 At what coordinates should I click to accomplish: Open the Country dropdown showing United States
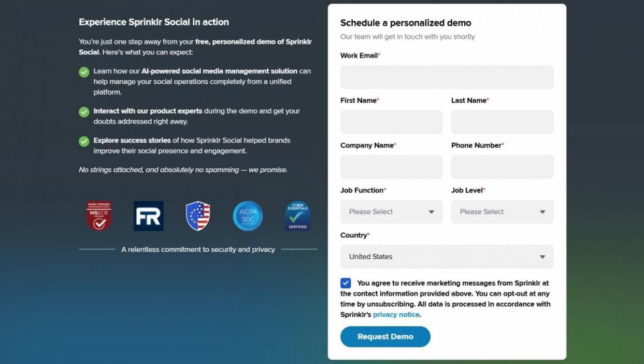[x=447, y=257]
